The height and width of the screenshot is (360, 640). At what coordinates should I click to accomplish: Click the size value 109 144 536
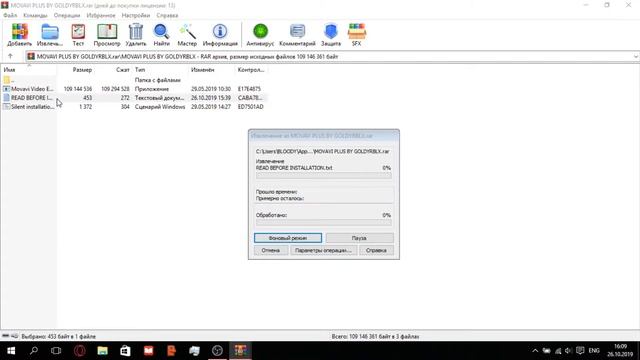pyautogui.click(x=78, y=89)
